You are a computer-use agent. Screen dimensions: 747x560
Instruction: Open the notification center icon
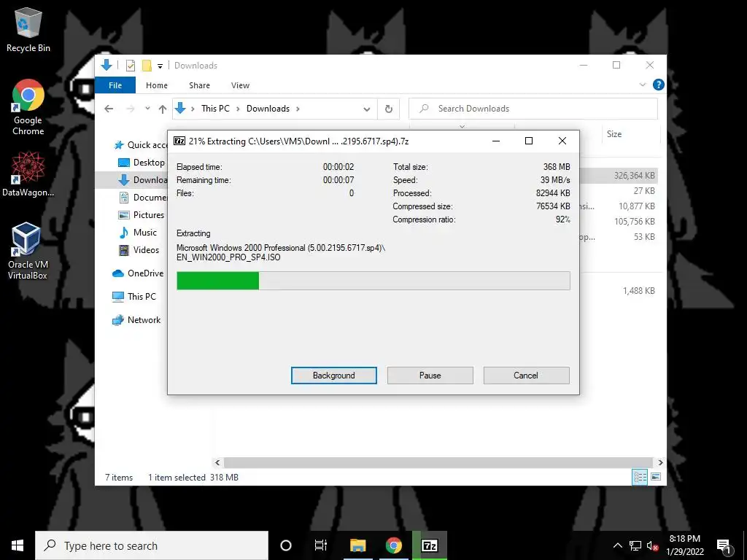(x=724, y=547)
